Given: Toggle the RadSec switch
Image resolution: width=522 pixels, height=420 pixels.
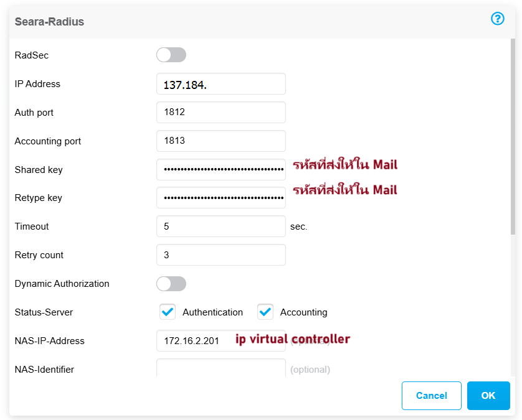Looking at the screenshot, I should [x=171, y=55].
